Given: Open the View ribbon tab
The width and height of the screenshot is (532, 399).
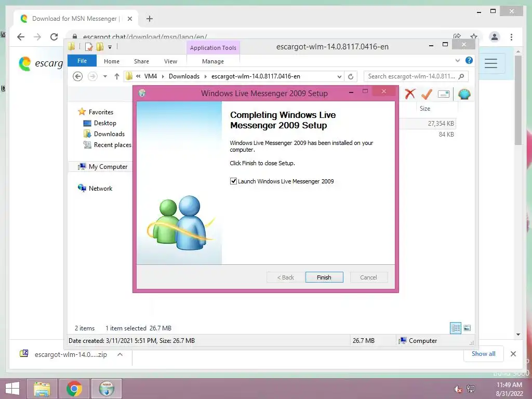Looking at the screenshot, I should 170,61.
